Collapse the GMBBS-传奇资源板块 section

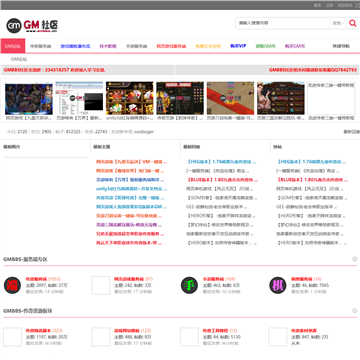point(355,311)
